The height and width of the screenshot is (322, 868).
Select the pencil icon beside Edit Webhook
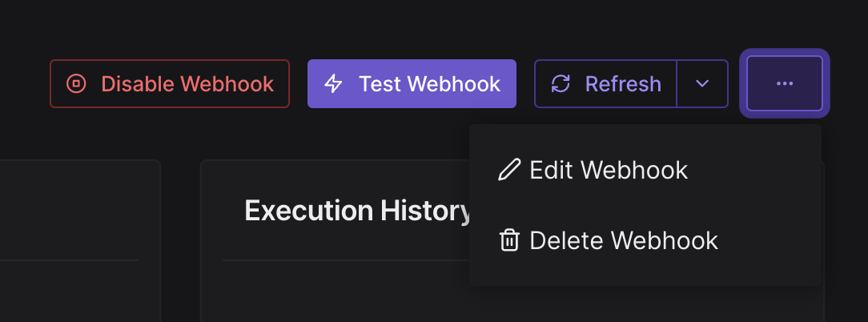[509, 170]
